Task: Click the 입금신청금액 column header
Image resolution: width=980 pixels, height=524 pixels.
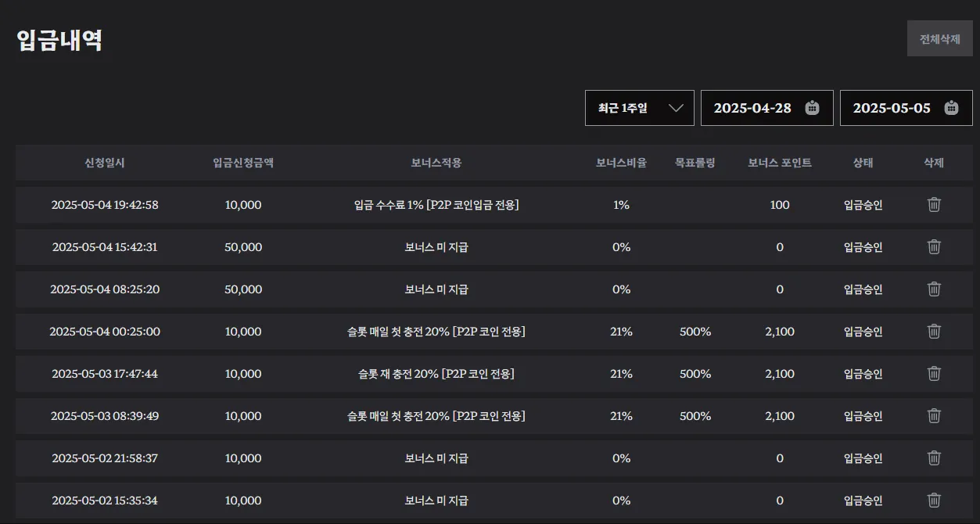Action: [x=243, y=163]
